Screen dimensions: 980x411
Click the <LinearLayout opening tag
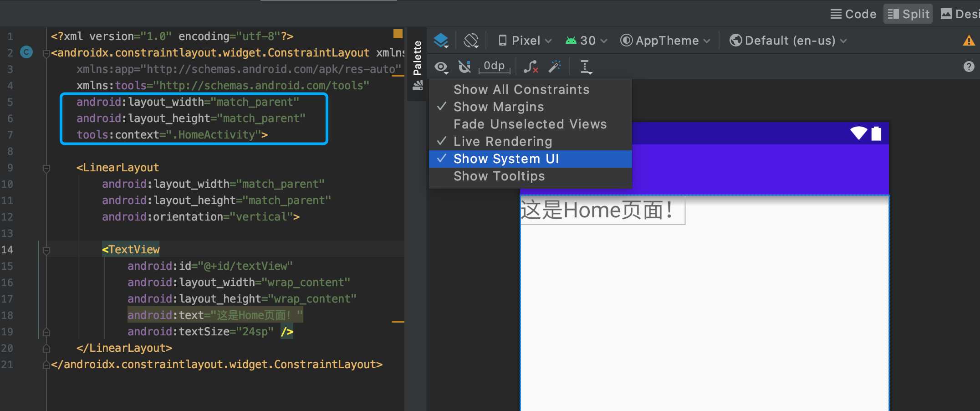coord(117,167)
